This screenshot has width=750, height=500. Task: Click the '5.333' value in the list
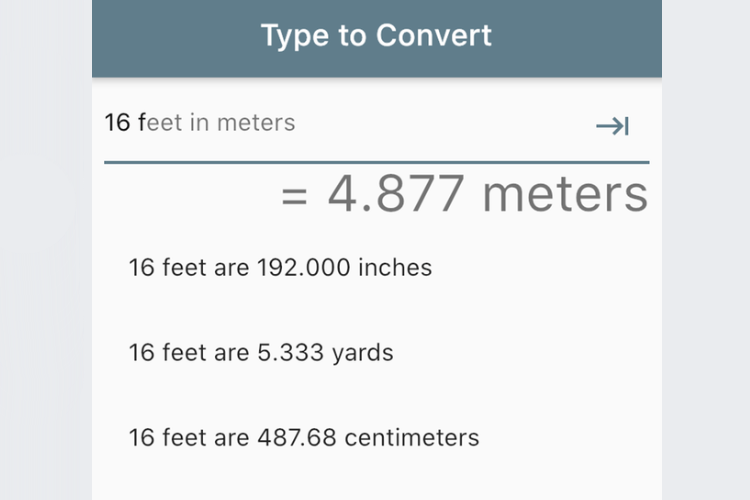(291, 353)
